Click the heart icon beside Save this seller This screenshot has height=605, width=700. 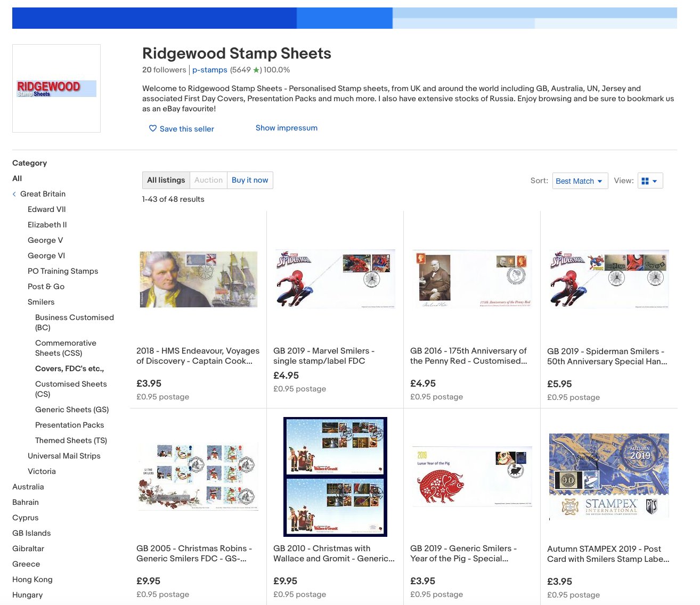click(x=153, y=128)
